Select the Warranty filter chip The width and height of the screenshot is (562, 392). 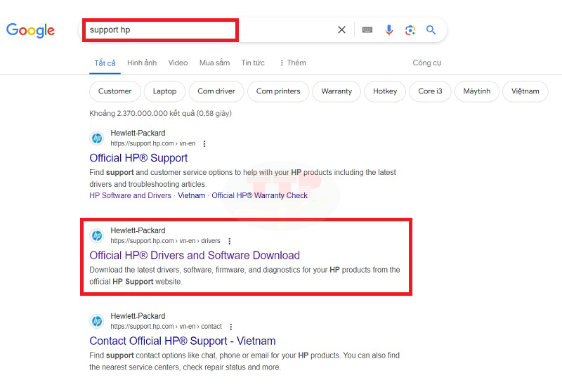coord(336,91)
